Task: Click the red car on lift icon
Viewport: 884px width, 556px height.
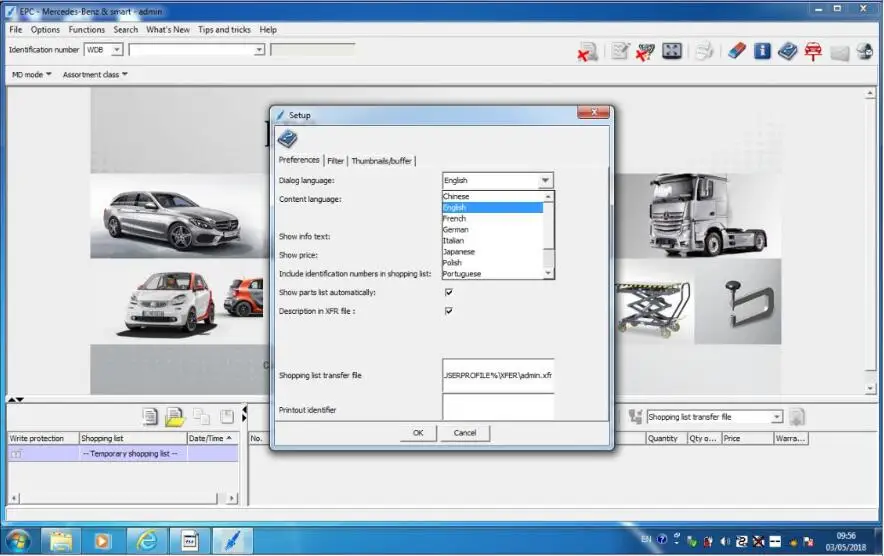Action: tap(813, 51)
